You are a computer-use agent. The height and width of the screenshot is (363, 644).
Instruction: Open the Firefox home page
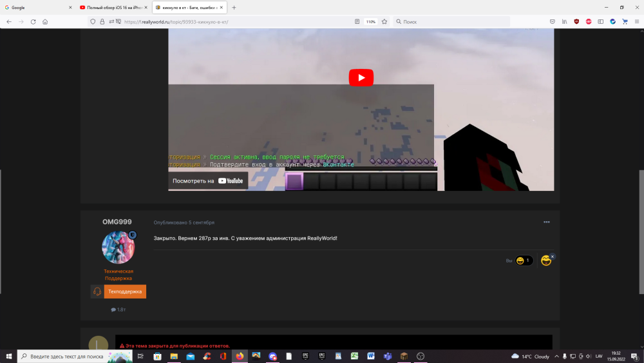click(45, 22)
